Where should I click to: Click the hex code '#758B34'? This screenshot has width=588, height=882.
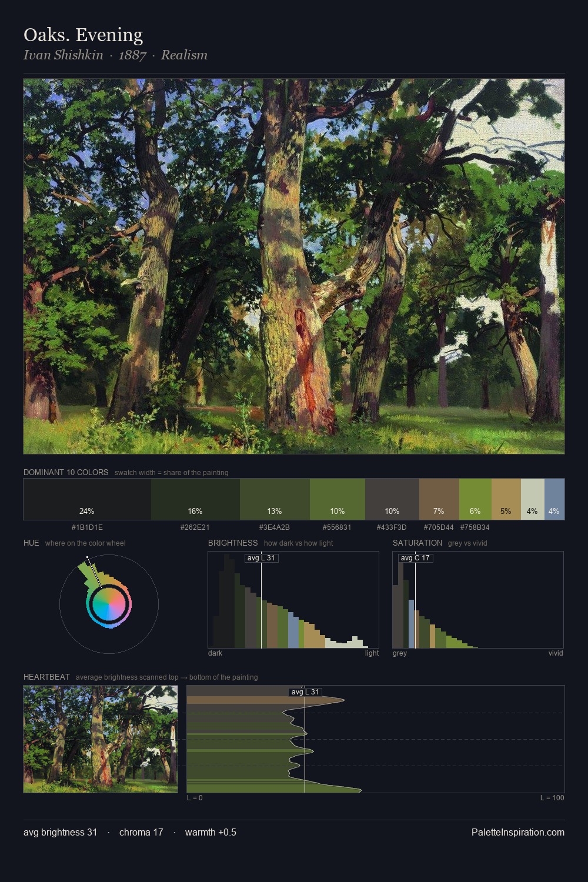475,527
